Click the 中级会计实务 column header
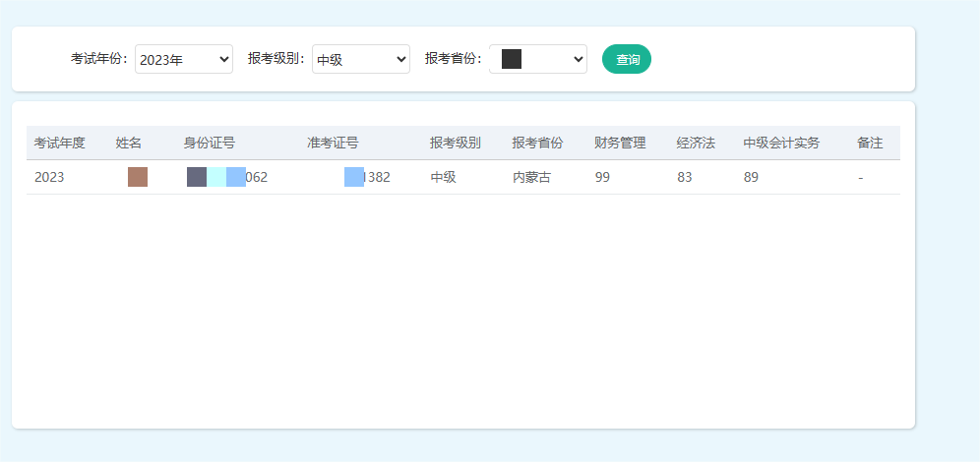This screenshot has width=980, height=462. (x=781, y=144)
